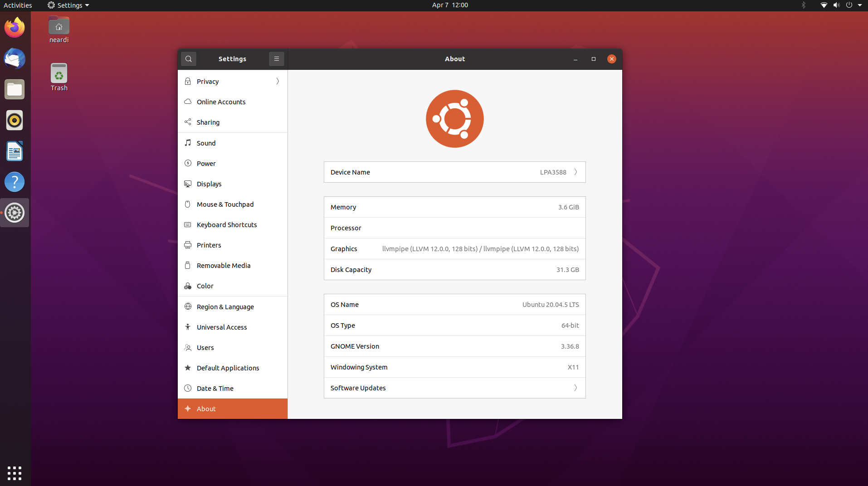This screenshot has width=868, height=486.
Task: Click the Color icon in sidebar
Action: [x=188, y=286]
